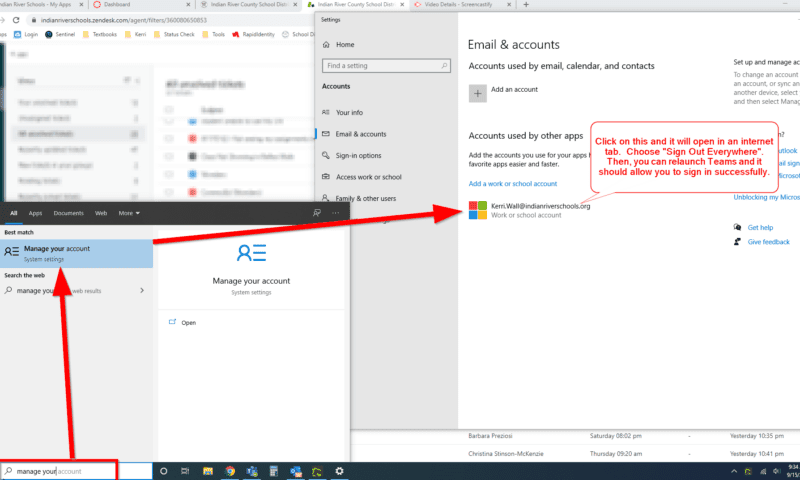Show hidden system tray icons
The image size is (800, 480).
click(734, 471)
